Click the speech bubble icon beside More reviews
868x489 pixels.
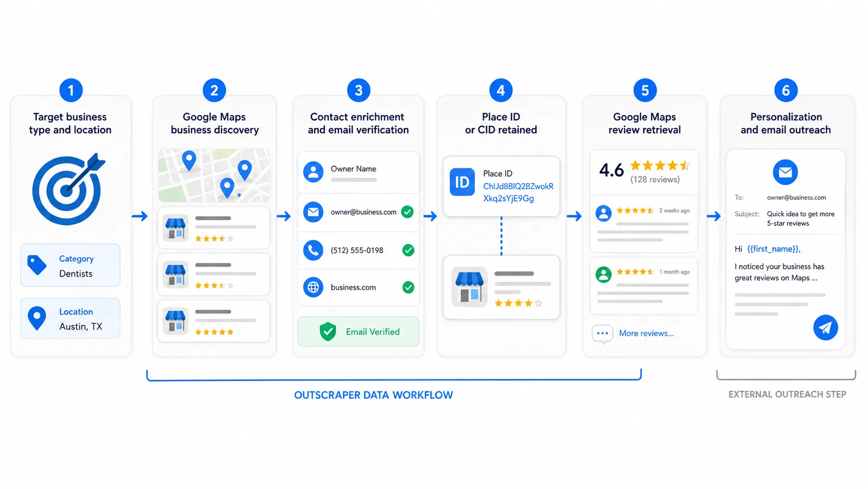(x=602, y=334)
